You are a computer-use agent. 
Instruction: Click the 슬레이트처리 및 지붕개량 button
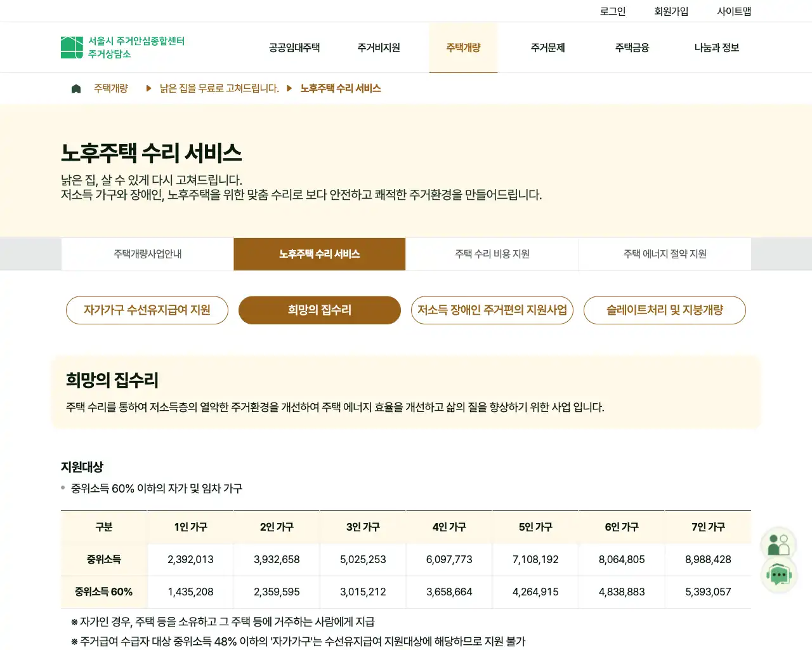[665, 310]
